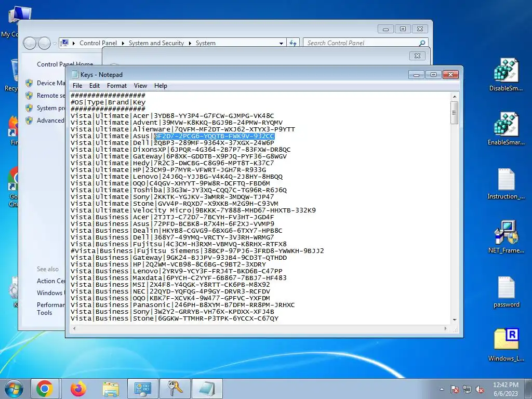Click Notepad vertical scrollbar up arrow
This screenshot has width=532, height=399.
tap(455, 97)
